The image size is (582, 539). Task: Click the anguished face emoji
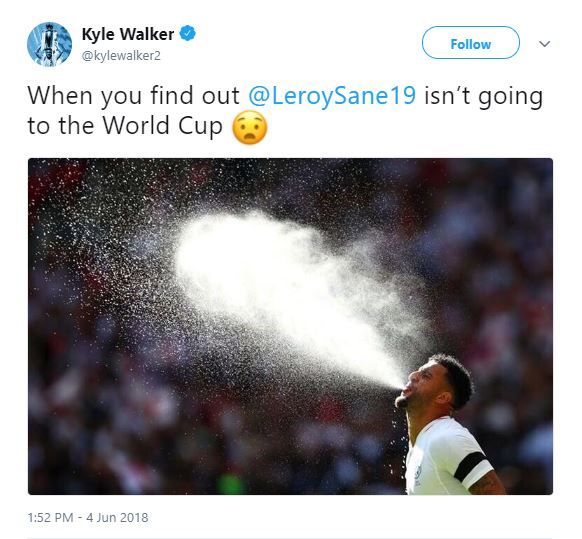pos(249,127)
